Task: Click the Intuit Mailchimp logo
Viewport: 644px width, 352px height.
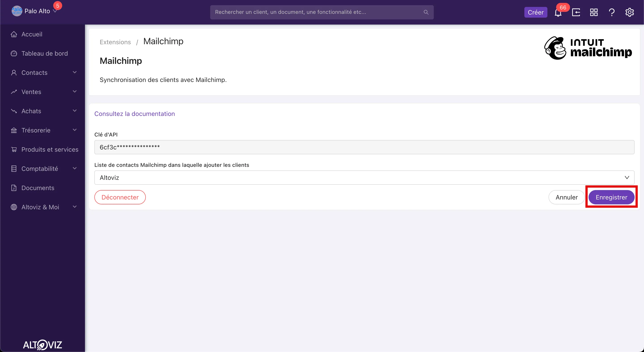Action: tap(588, 48)
